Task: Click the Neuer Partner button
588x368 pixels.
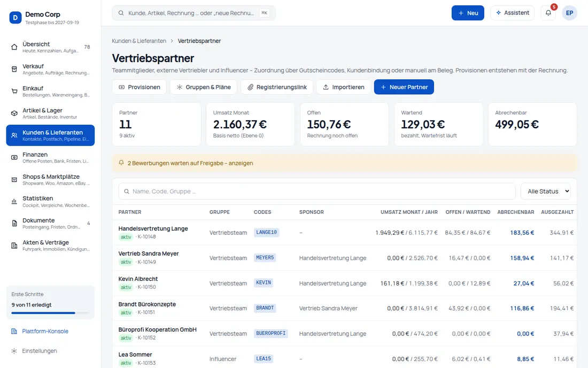Action: click(x=404, y=87)
